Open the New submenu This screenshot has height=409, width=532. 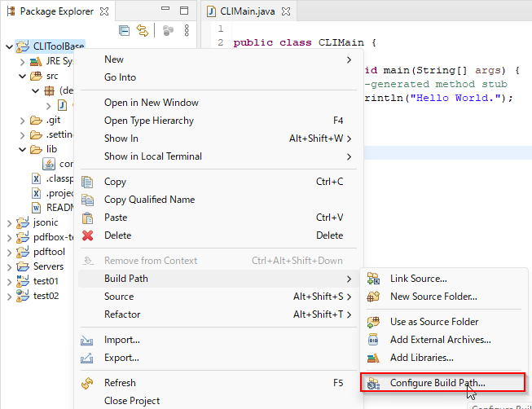219,59
